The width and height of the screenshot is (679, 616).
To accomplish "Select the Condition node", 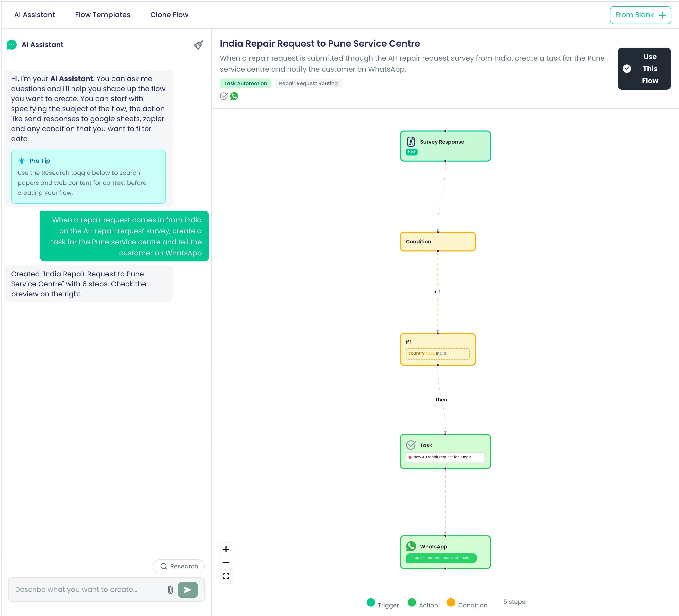I will pos(437,242).
